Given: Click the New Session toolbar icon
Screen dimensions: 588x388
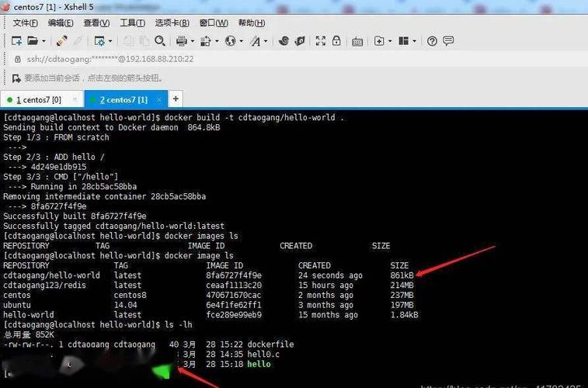Looking at the screenshot, I should pyautogui.click(x=16, y=41).
